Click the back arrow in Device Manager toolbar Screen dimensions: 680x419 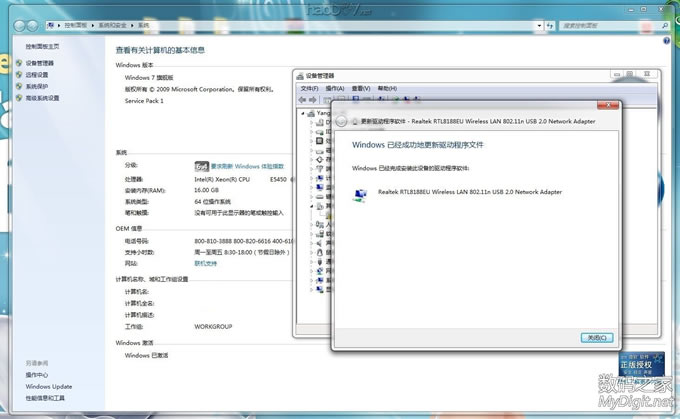click(x=304, y=100)
